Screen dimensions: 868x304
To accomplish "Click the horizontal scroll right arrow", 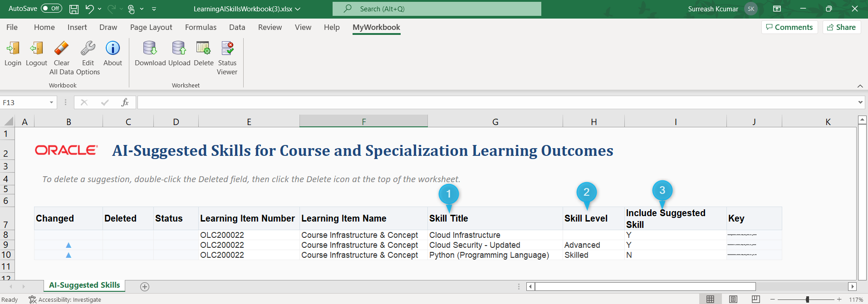I will point(852,286).
